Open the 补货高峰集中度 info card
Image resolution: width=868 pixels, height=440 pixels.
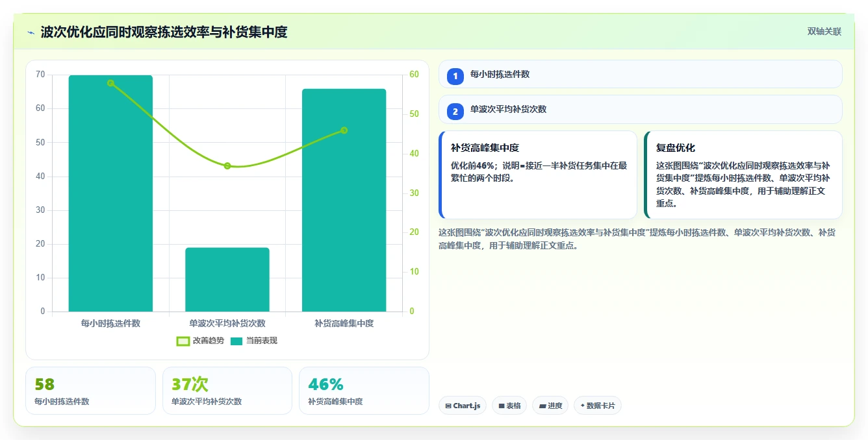pos(538,175)
